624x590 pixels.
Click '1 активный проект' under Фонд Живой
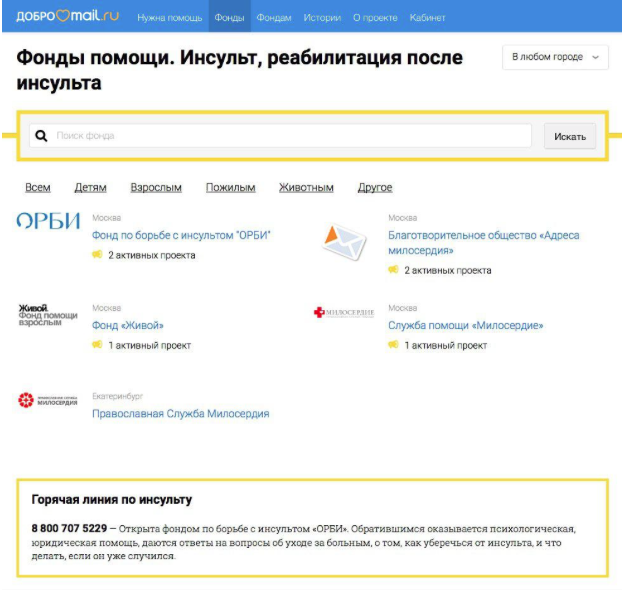150,345
